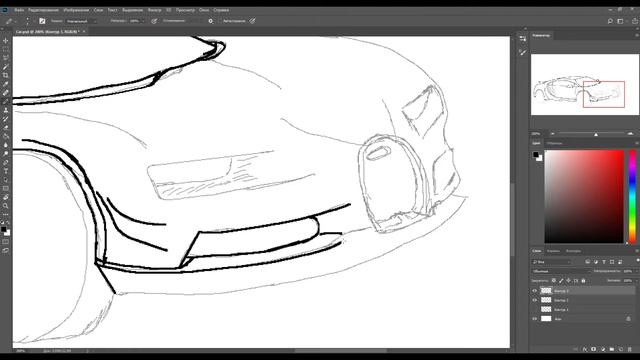Switch to the Каналы tab
Image resolution: width=640 pixels, height=360 pixels.
click(x=553, y=251)
